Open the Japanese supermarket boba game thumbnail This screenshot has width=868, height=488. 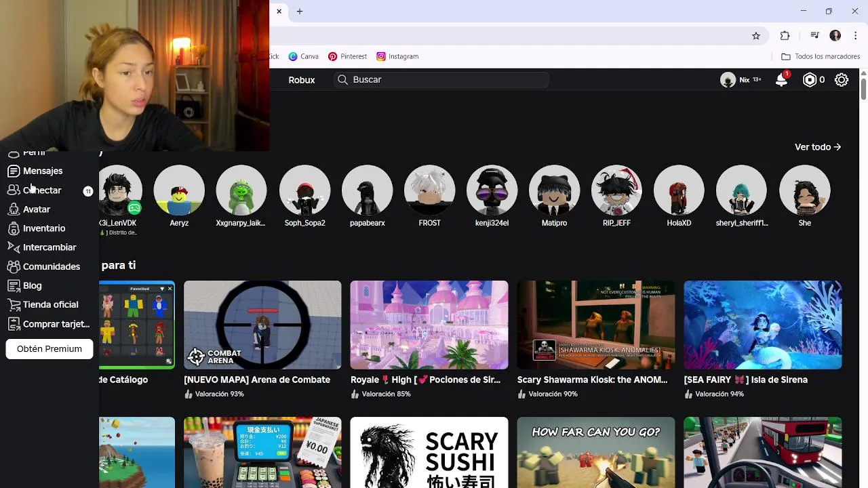tap(262, 452)
